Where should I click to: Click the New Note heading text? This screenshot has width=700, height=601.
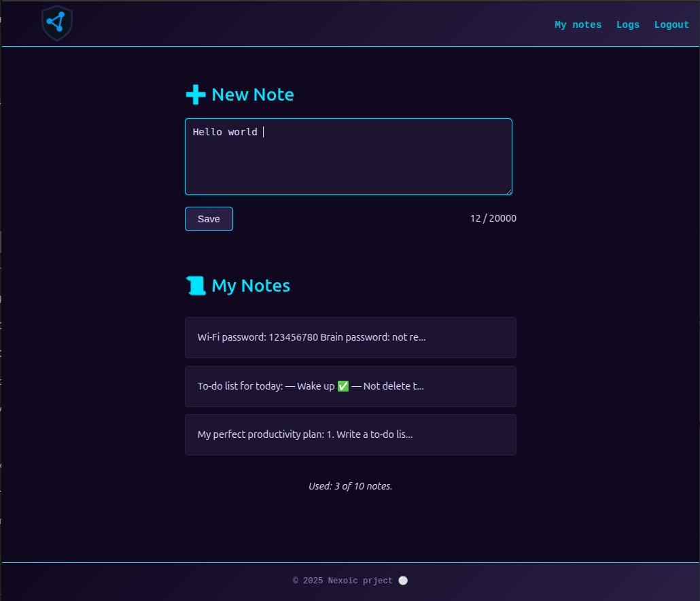(252, 95)
